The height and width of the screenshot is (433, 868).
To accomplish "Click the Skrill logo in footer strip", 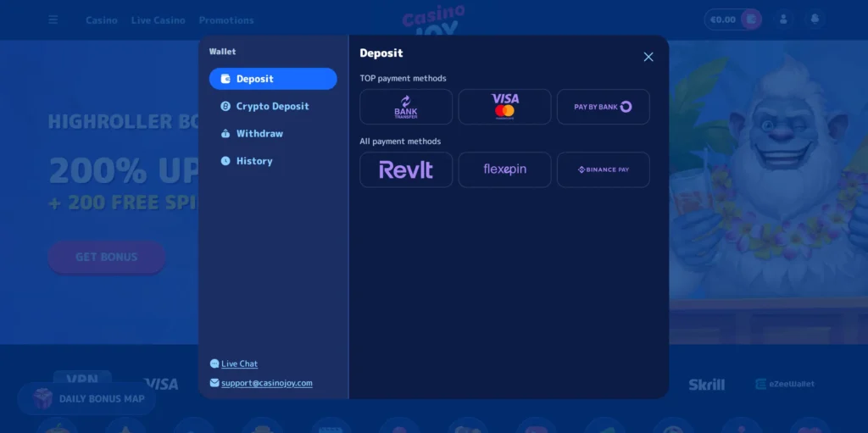I will pyautogui.click(x=707, y=384).
